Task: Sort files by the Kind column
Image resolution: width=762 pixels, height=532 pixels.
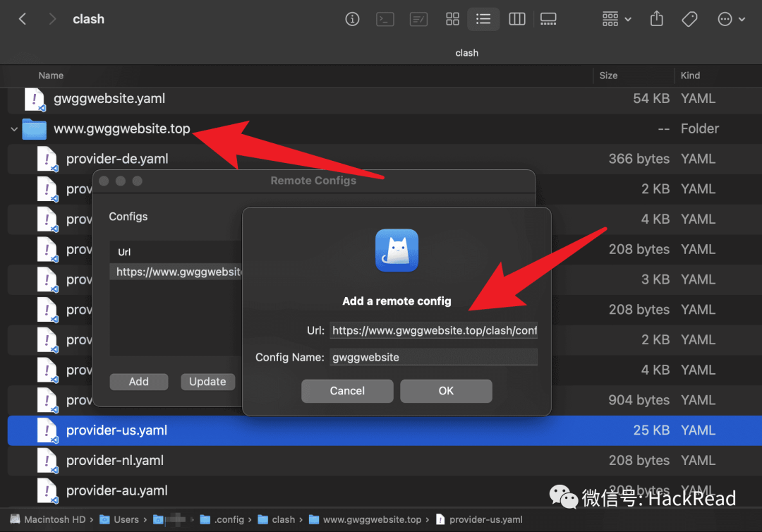Action: click(690, 75)
